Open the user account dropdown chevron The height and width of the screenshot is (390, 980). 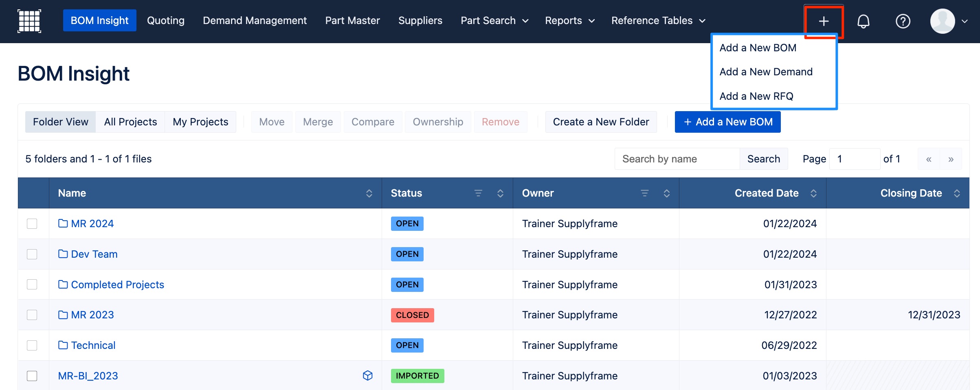tap(965, 21)
